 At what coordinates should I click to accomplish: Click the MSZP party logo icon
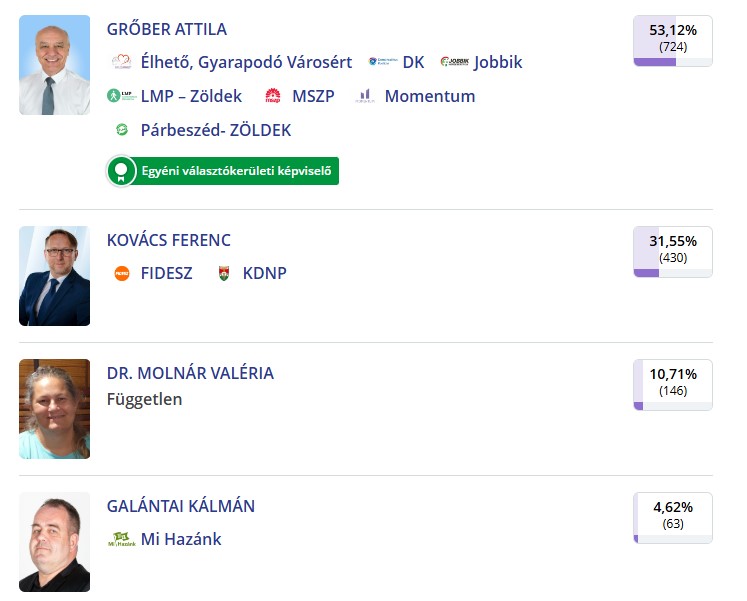272,96
